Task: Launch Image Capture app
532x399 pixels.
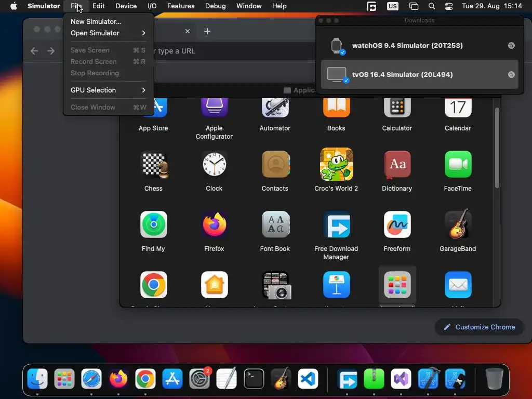Action: [276, 286]
